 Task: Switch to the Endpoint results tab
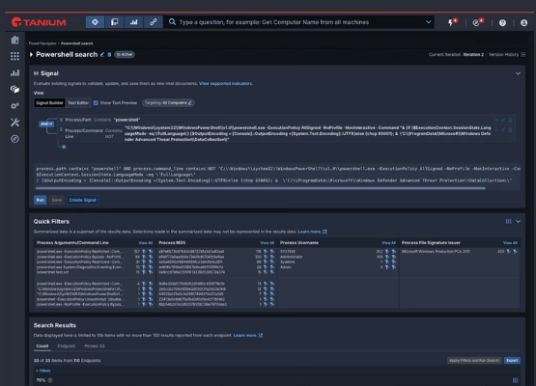(66, 346)
